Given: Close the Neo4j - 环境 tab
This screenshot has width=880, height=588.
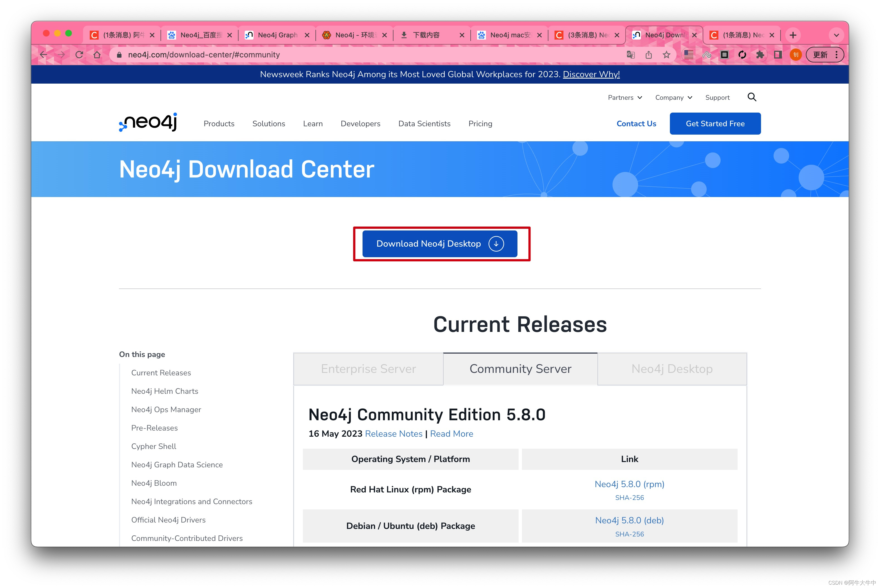Looking at the screenshot, I should [384, 35].
